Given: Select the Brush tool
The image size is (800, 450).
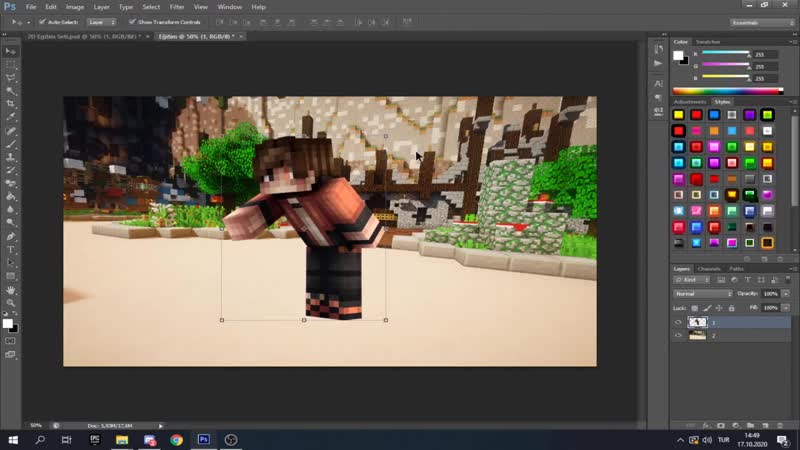Looking at the screenshot, I should coord(10,144).
